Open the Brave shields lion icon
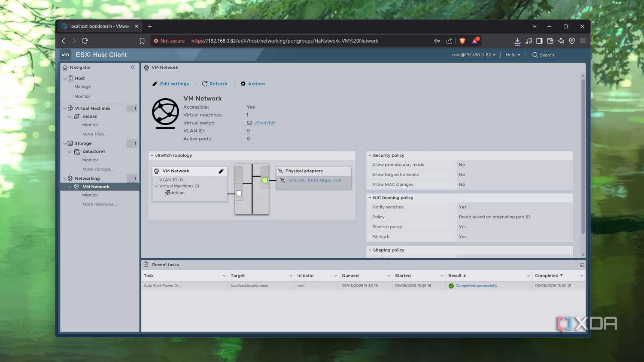 tap(462, 41)
